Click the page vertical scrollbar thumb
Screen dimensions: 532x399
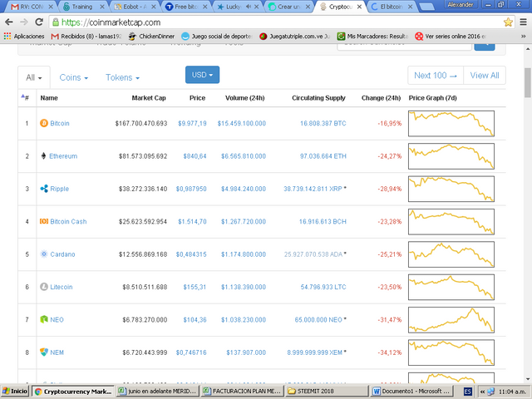pyautogui.click(x=528, y=82)
